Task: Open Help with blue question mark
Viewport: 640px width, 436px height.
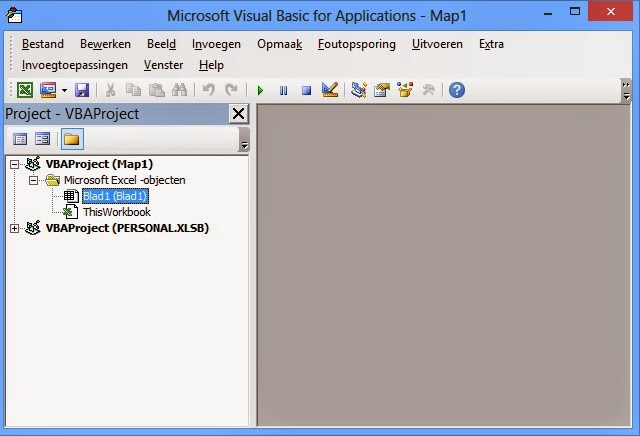Action: (x=457, y=90)
